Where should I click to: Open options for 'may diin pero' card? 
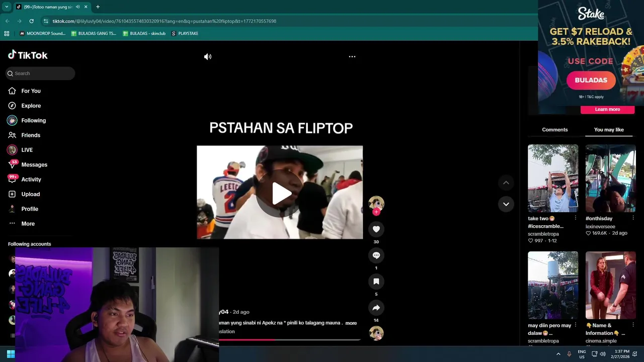576,325
